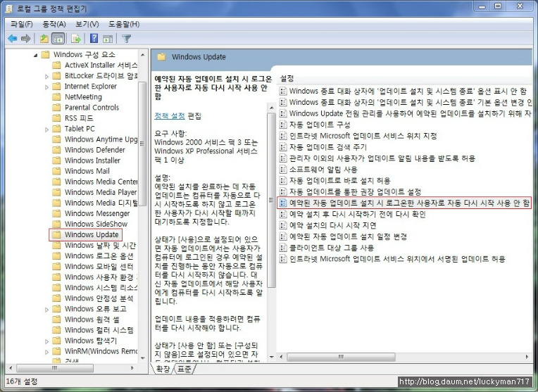Open the 정책 설정 edit link
The width and height of the screenshot is (538, 392).
170,116
